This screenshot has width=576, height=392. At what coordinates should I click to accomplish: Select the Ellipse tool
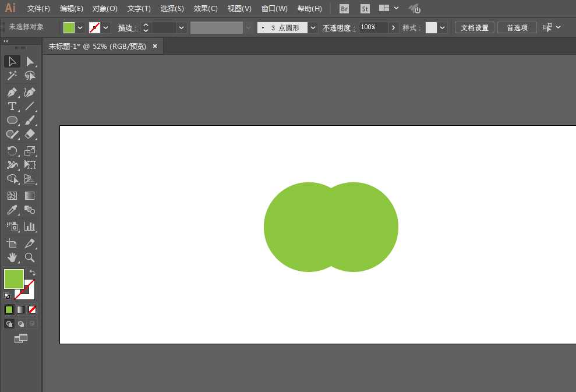pyautogui.click(x=12, y=120)
